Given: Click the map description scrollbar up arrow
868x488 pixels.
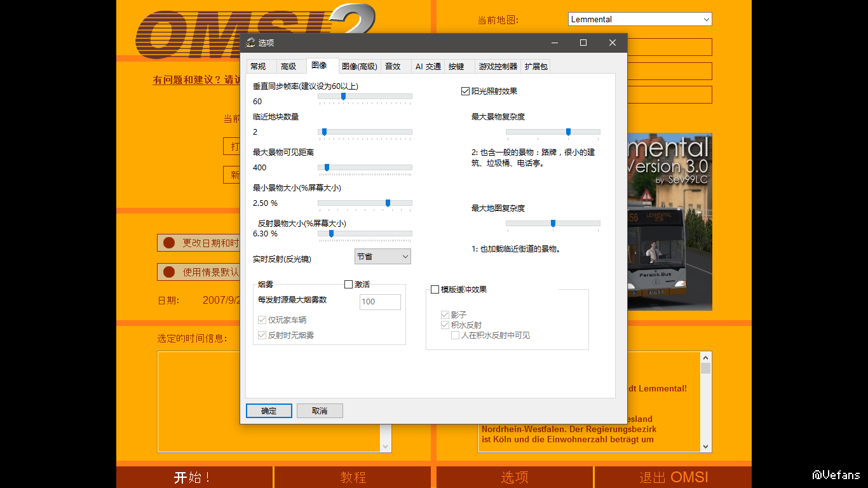Looking at the screenshot, I should pyautogui.click(x=705, y=358).
